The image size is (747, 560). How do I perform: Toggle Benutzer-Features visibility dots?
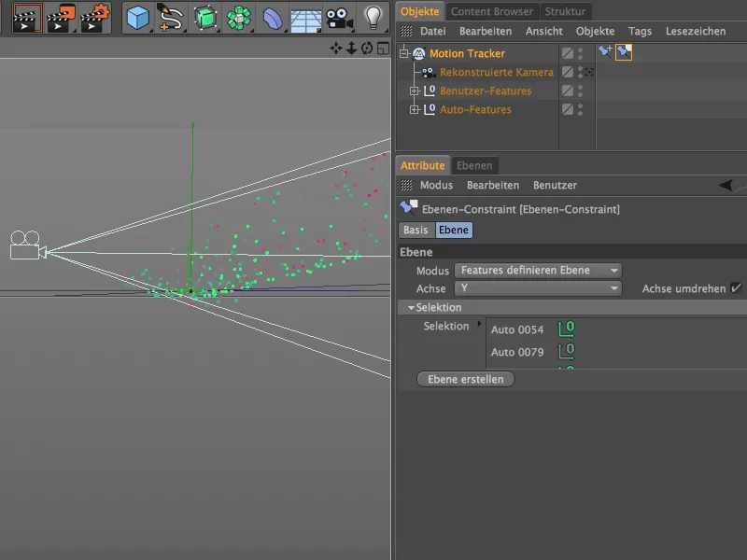580,91
